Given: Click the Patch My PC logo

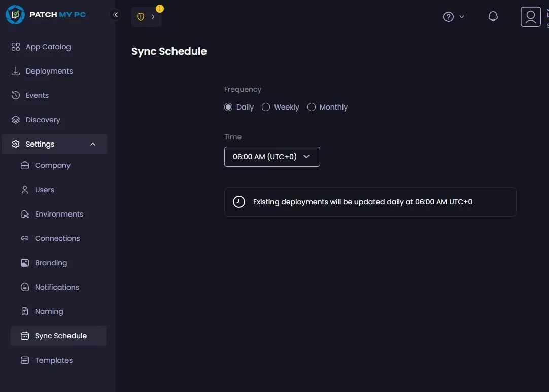Looking at the screenshot, I should click(x=46, y=14).
